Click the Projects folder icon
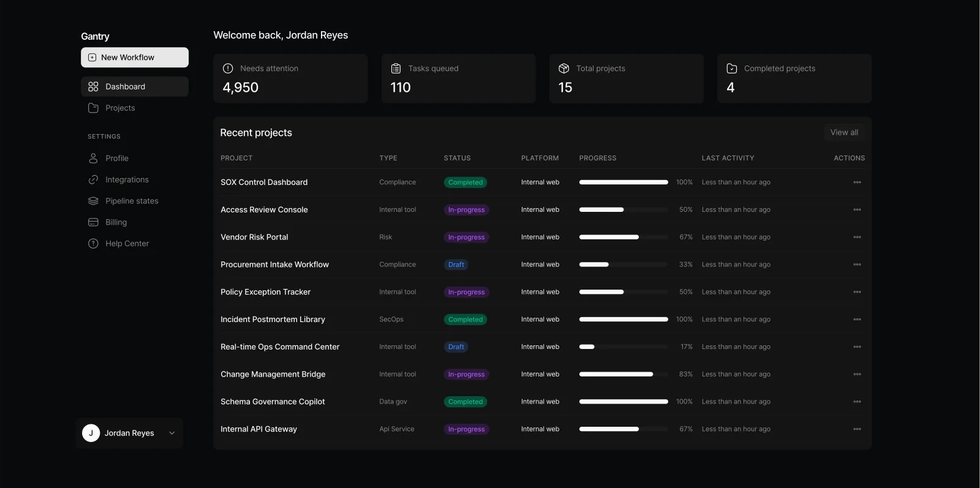This screenshot has width=980, height=488. [x=93, y=108]
